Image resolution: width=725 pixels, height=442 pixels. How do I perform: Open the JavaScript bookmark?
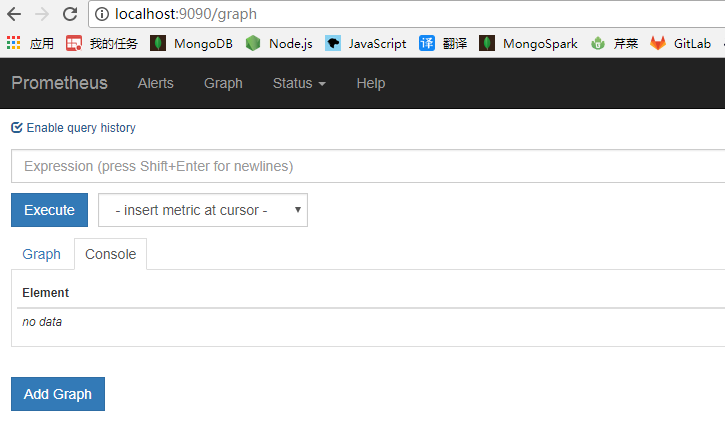(x=365, y=43)
